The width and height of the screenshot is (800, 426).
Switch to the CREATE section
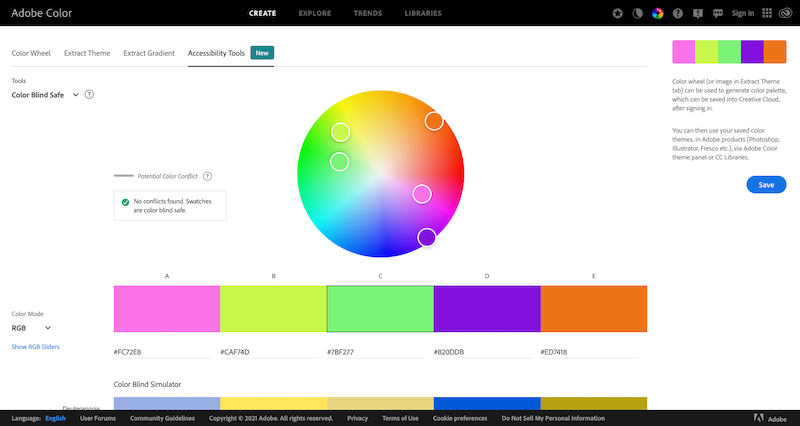(262, 13)
